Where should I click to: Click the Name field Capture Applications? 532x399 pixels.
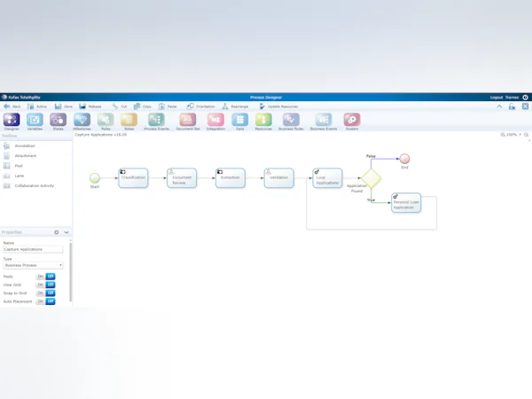pos(34,249)
